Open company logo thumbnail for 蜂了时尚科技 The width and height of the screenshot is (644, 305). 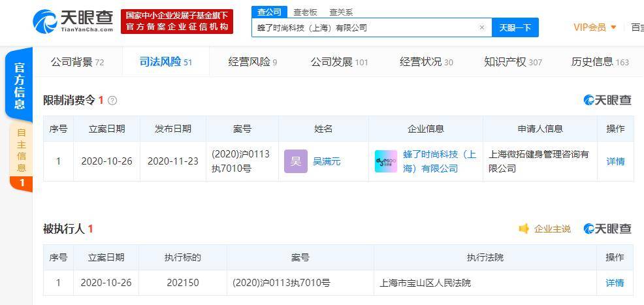coord(386,161)
